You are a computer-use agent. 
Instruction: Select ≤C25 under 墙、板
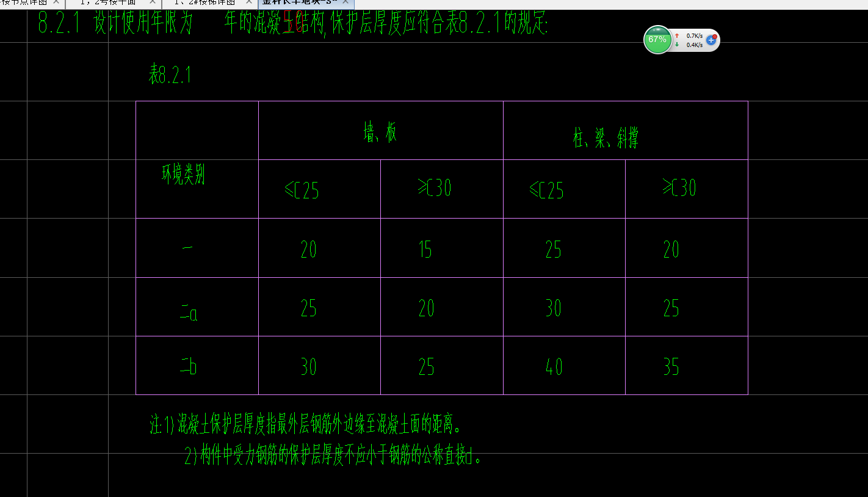tap(302, 190)
